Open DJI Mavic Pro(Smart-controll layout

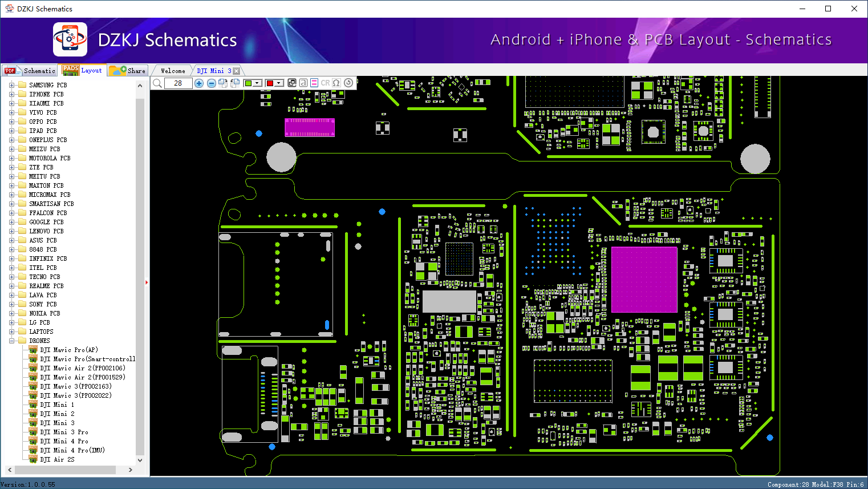tap(87, 359)
